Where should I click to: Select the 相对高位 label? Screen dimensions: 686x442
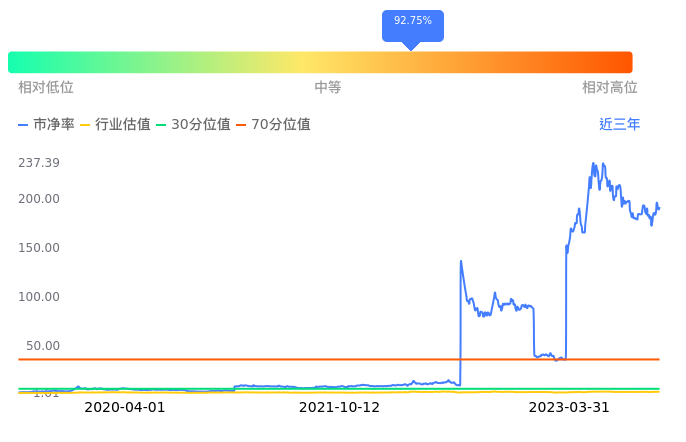610,88
